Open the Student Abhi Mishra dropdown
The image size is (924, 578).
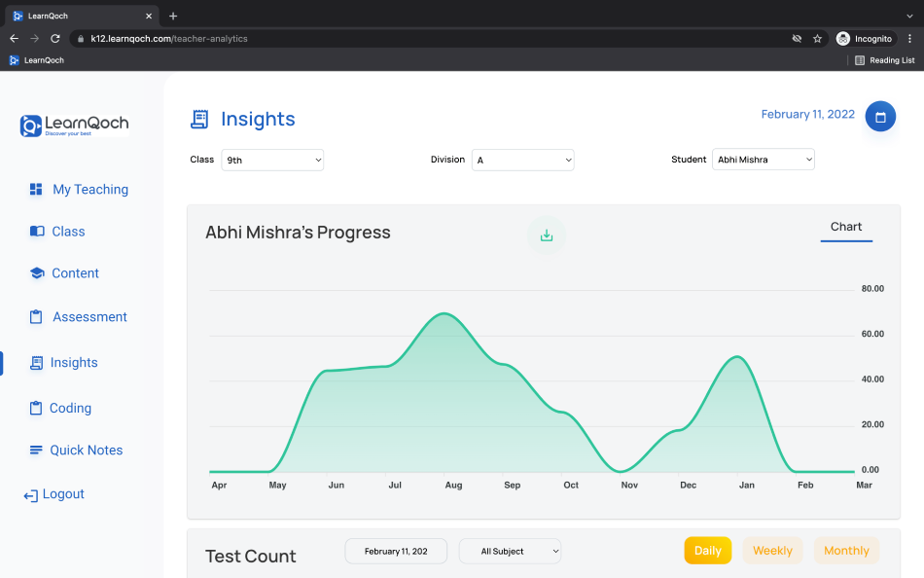(764, 160)
